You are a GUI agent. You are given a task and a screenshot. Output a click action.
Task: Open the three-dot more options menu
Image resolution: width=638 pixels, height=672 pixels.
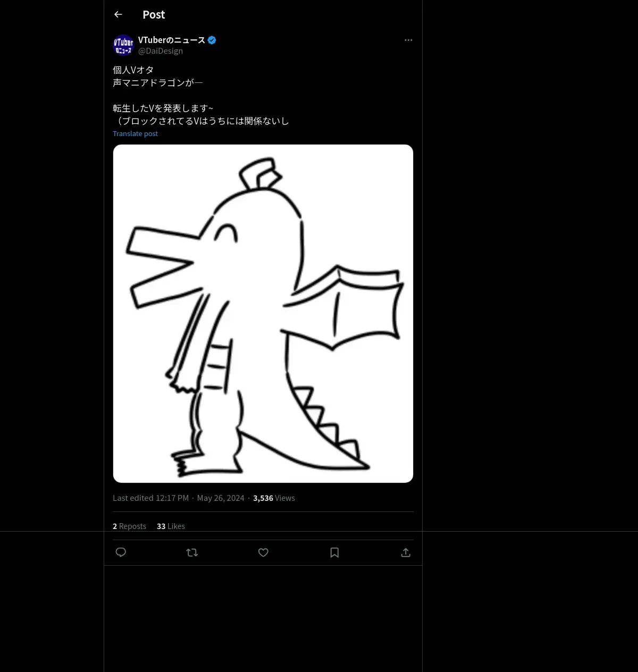pos(408,40)
